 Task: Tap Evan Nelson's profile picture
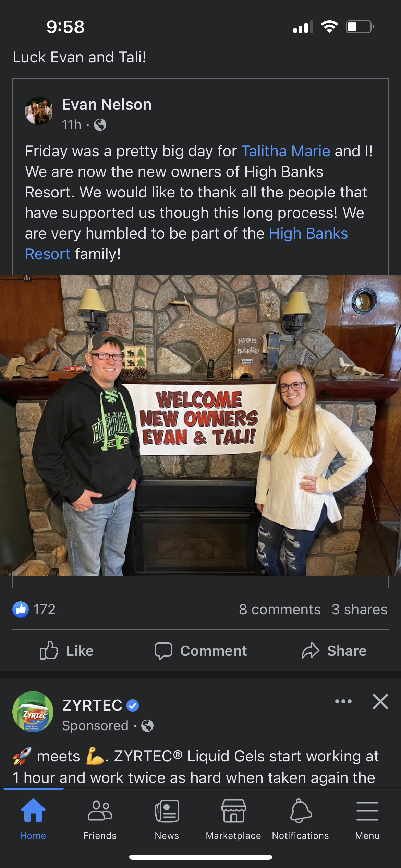coord(39,111)
